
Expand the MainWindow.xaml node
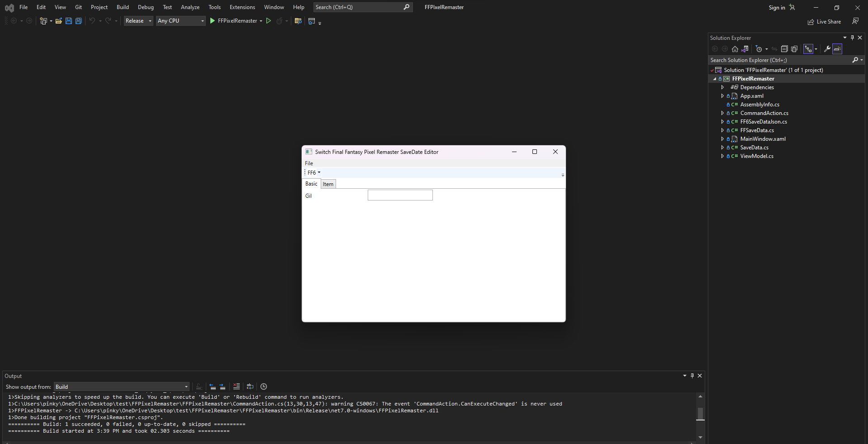722,138
